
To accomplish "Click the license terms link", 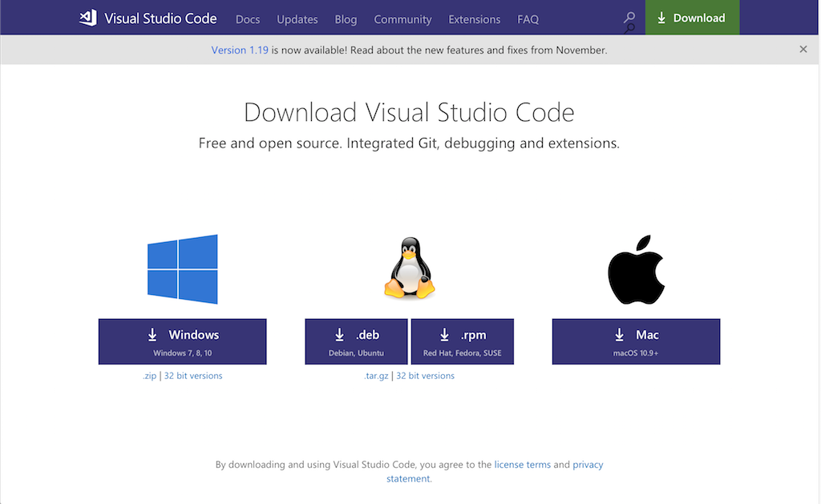I will [x=522, y=464].
